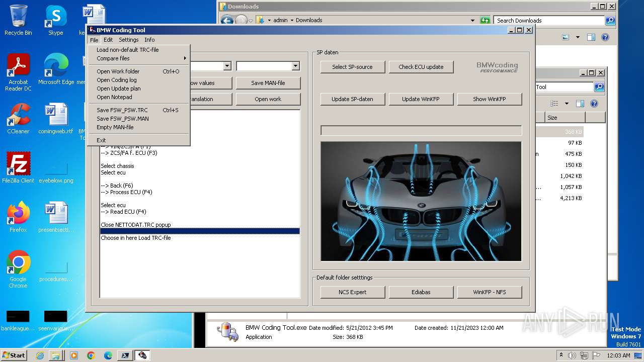Viewport: 644px width, 362px height.
Task: Click Downloads breadcrumb in Explorer address bar
Action: click(x=309, y=20)
